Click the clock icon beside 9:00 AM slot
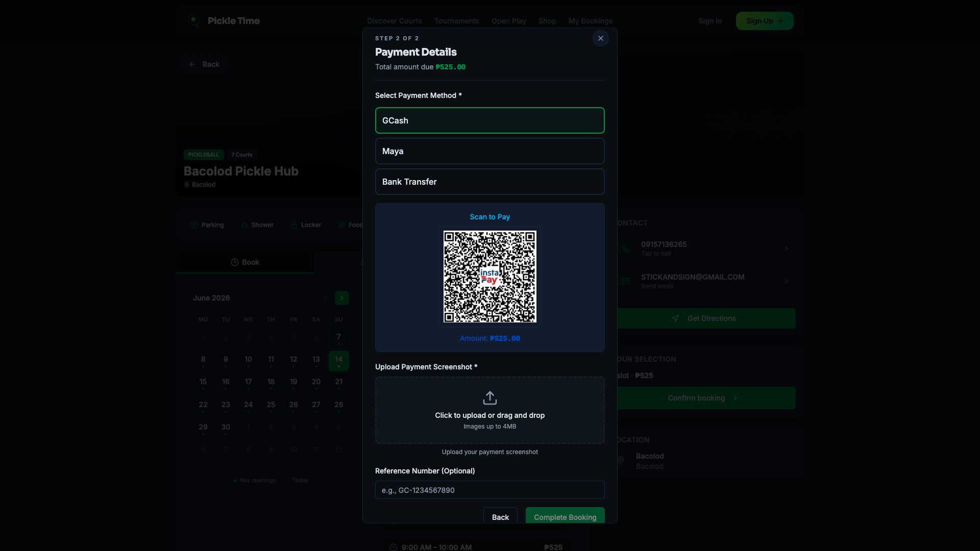Screen dimensions: 980x551 pos(394,547)
